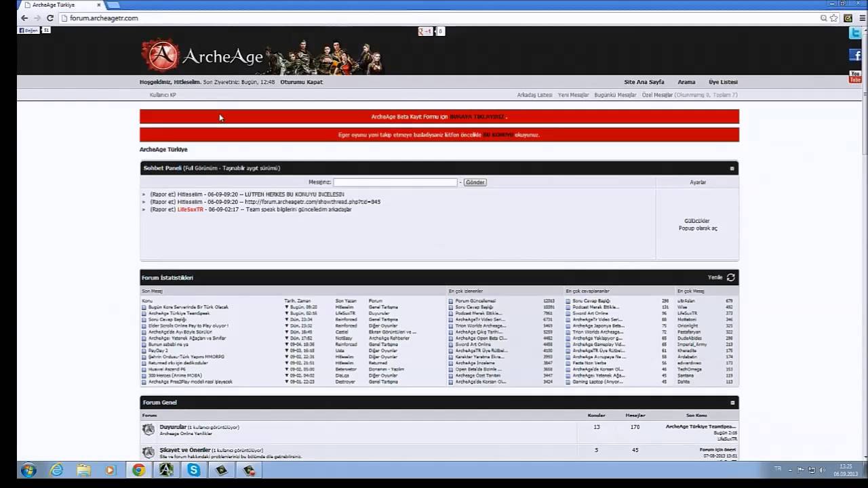Open the YouTube icon in the sidebar
Image resolution: width=868 pixels, height=488 pixels.
coord(854,77)
